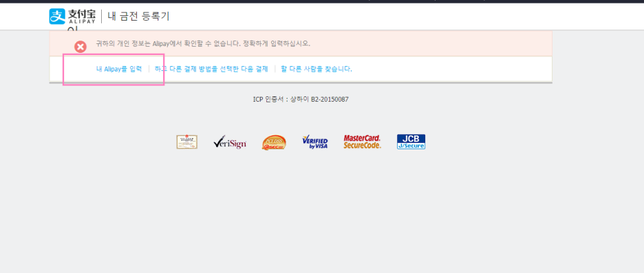
Task: Click the MasterCard SecureCode badge
Action: pyautogui.click(x=362, y=142)
